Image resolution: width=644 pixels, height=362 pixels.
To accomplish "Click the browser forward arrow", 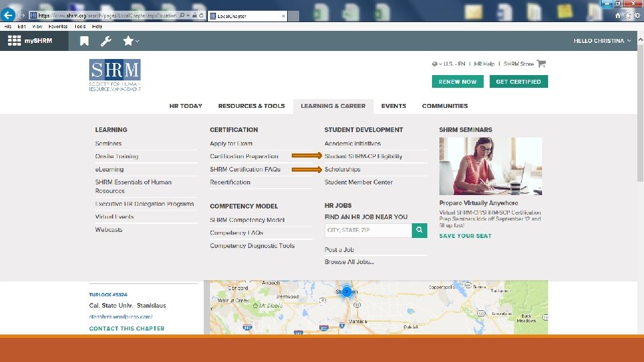I will [21, 15].
